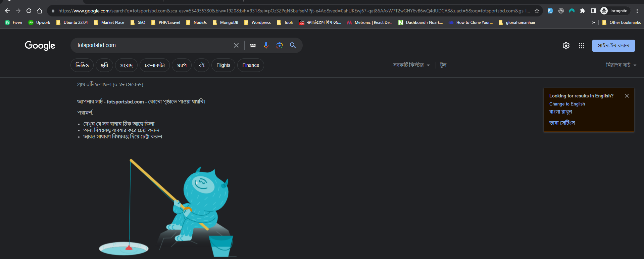Click the সাইন-ইন করুন button

click(613, 46)
